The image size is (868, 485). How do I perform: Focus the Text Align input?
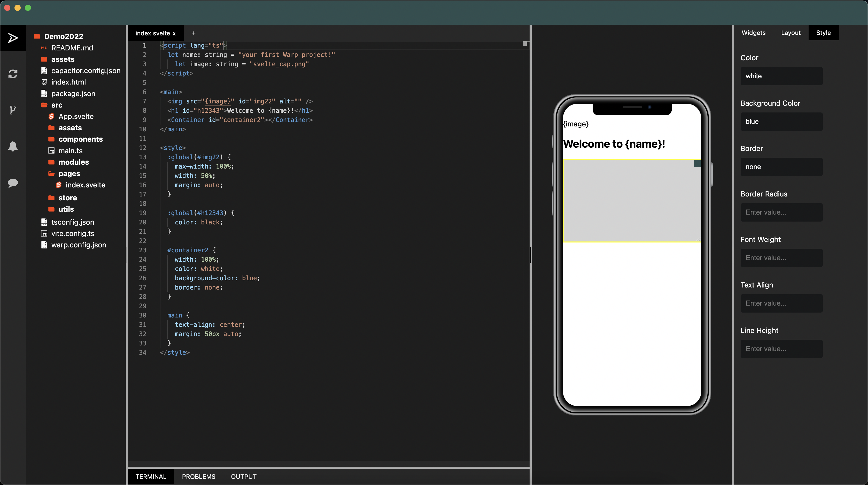coord(781,303)
